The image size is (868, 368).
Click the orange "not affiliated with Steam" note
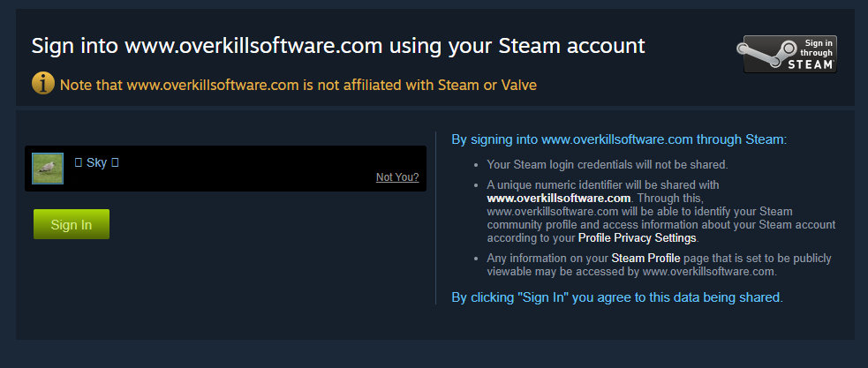[298, 86]
